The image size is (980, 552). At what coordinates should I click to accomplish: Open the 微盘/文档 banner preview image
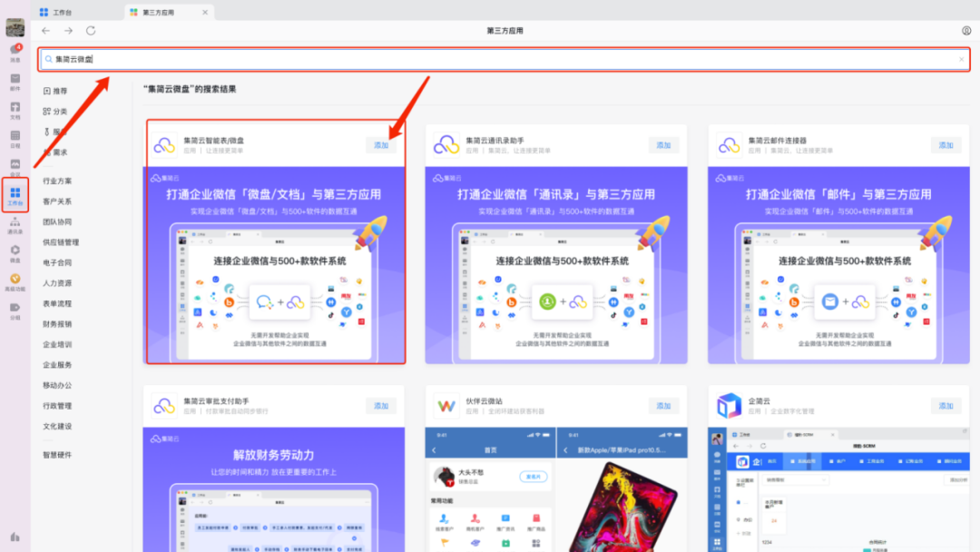coord(274,265)
